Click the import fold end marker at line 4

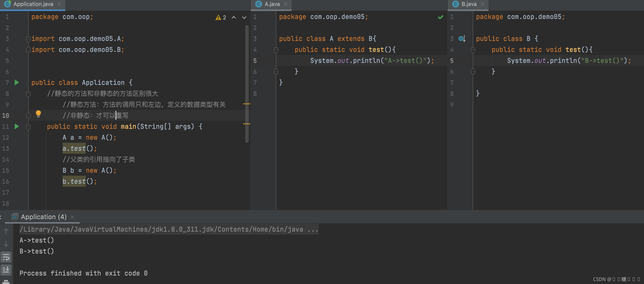(x=28, y=50)
